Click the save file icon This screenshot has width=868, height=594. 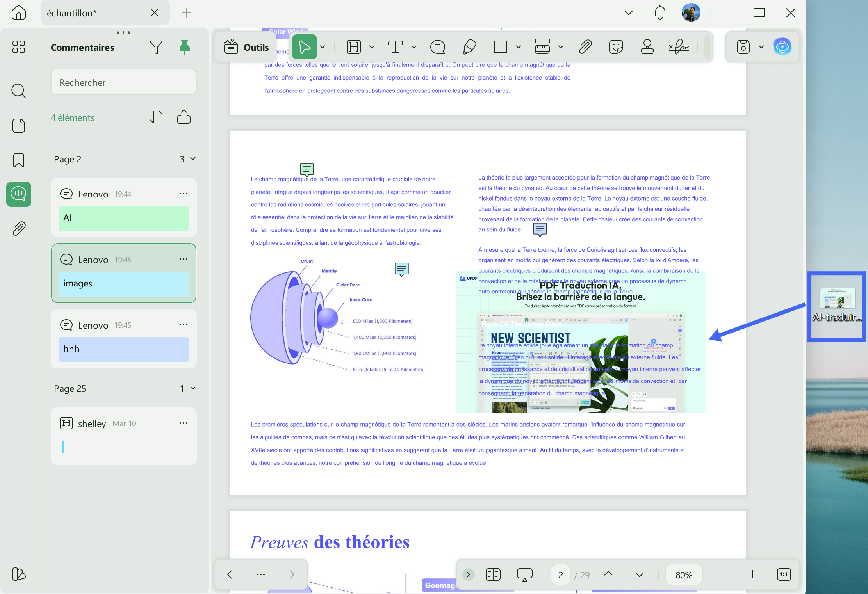743,47
